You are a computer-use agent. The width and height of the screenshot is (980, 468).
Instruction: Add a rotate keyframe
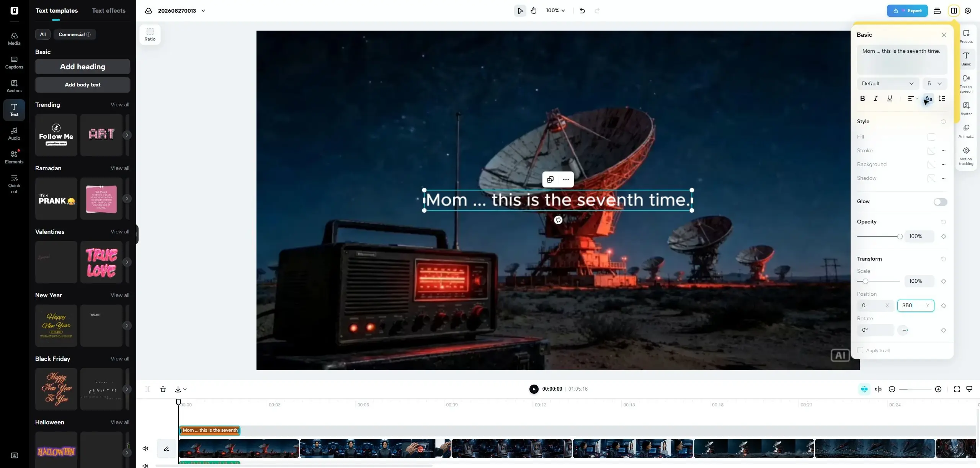pos(944,330)
